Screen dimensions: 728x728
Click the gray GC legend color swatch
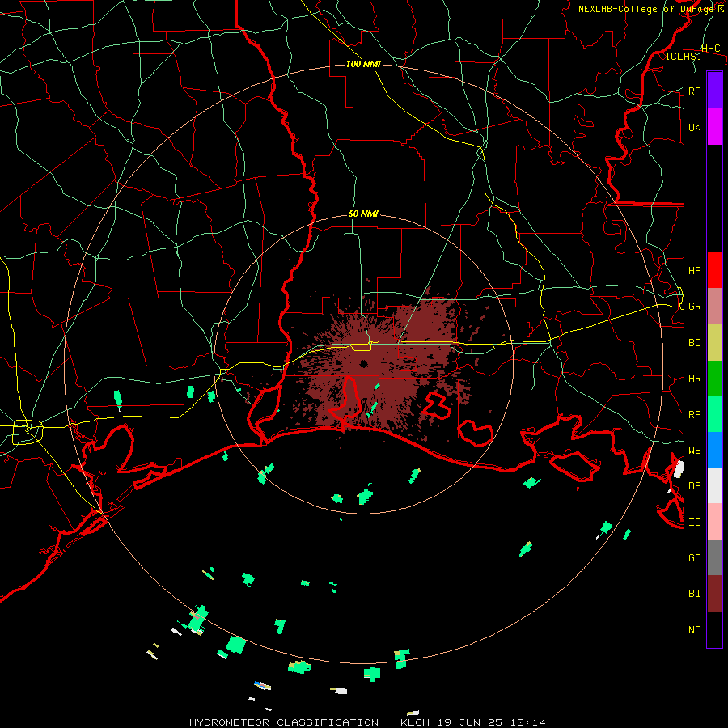[x=714, y=557]
